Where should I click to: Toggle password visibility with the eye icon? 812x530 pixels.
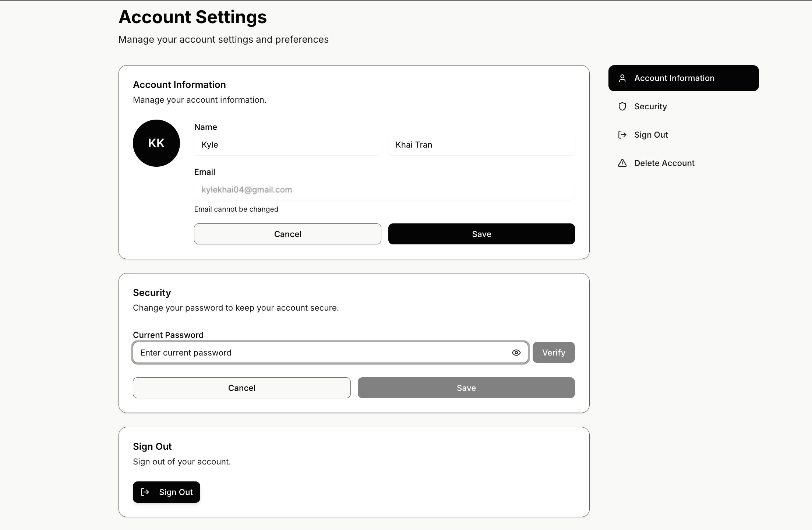(x=516, y=353)
